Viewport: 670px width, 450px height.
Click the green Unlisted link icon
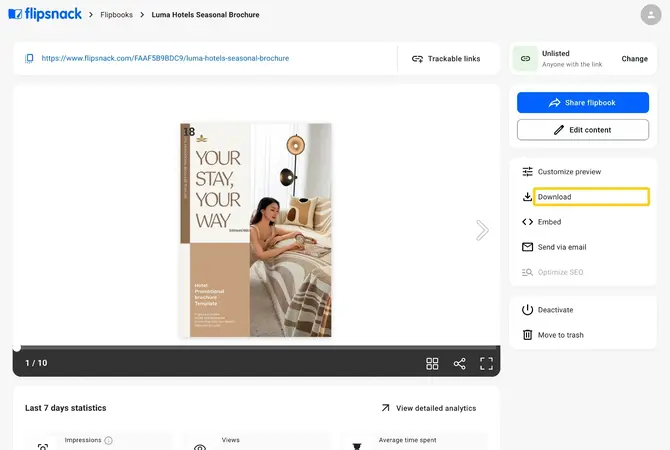pyautogui.click(x=525, y=59)
